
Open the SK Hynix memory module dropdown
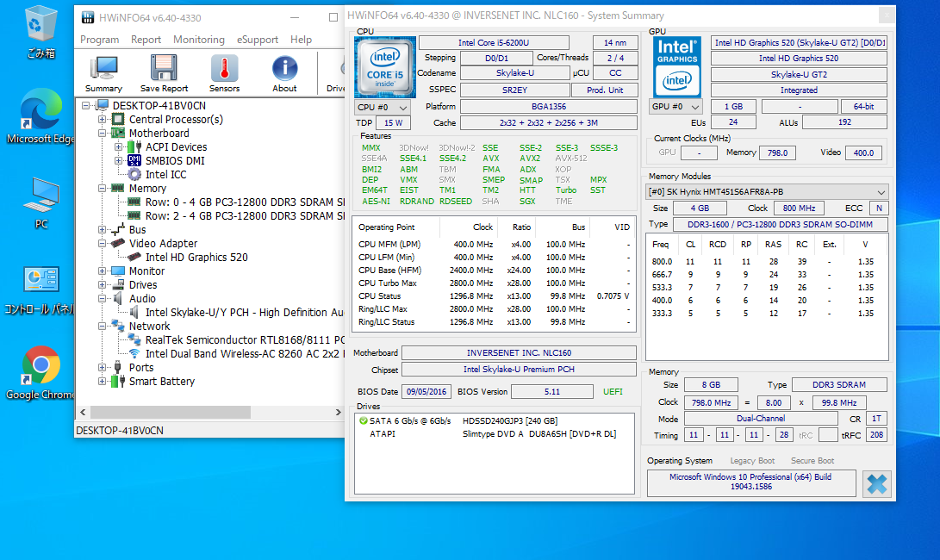point(768,192)
